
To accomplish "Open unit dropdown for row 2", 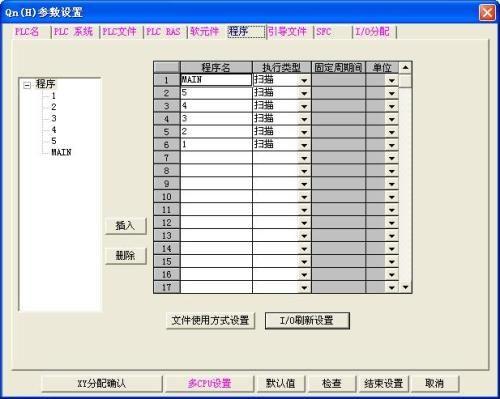I will pyautogui.click(x=392, y=93).
